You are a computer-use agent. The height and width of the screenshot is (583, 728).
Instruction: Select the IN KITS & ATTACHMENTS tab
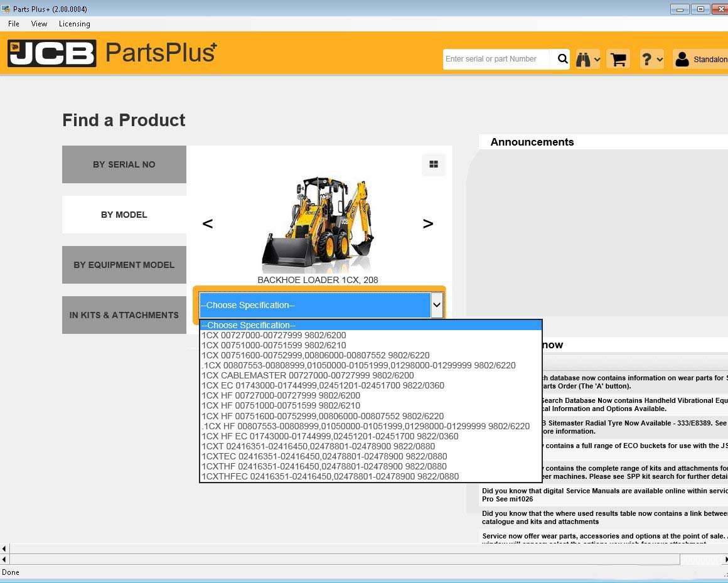point(124,314)
